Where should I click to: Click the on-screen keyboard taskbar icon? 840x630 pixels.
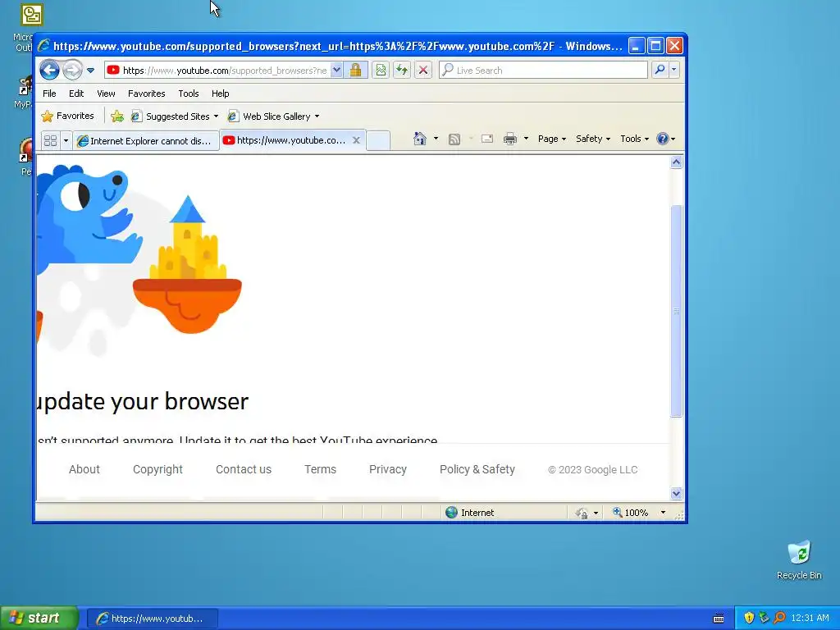(x=719, y=619)
